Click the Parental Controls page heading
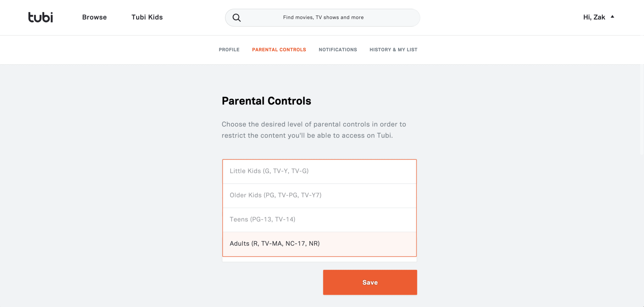The width and height of the screenshot is (644, 307). 266,101
